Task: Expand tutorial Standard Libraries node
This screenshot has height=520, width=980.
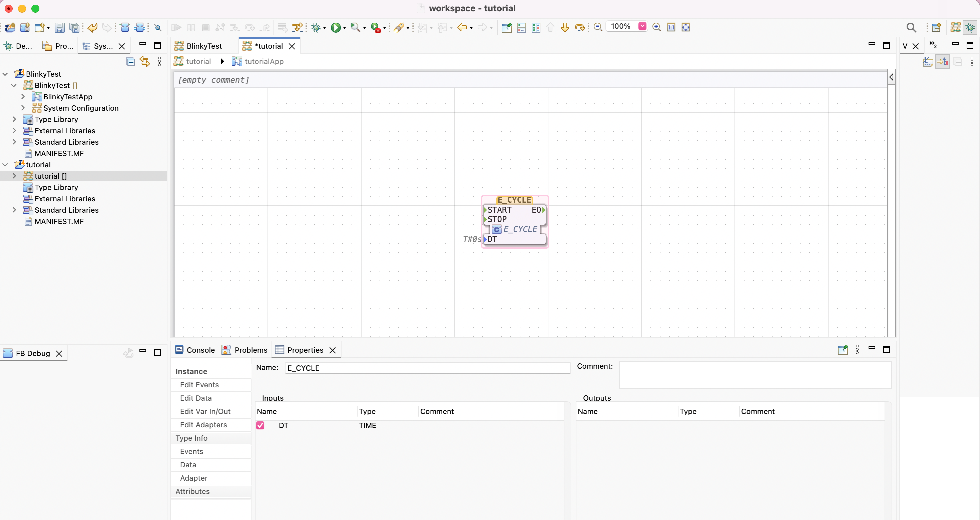Action: pyautogui.click(x=14, y=210)
